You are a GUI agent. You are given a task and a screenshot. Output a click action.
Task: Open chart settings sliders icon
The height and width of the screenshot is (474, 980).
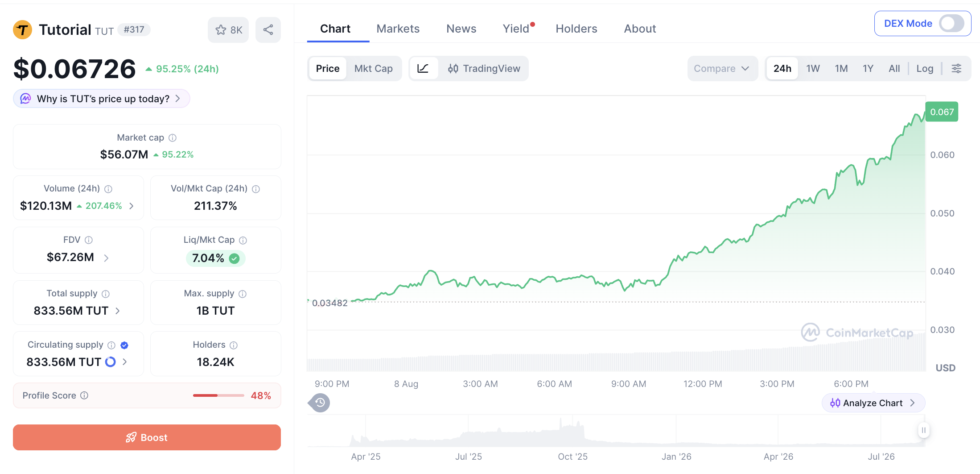tap(956, 68)
